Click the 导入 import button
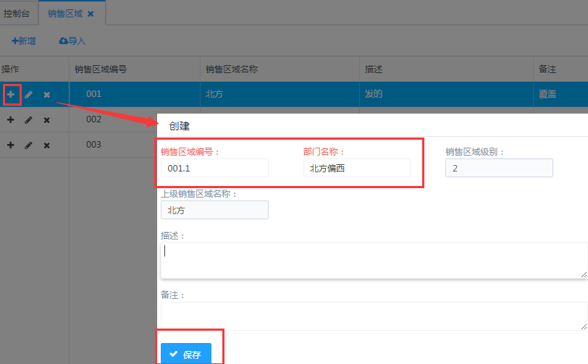 72,41
